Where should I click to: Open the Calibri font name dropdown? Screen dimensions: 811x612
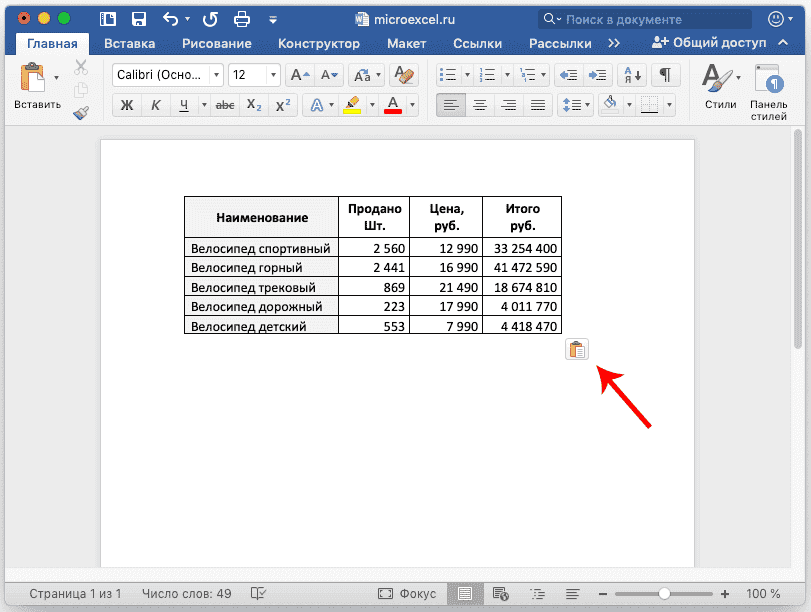[x=216, y=75]
